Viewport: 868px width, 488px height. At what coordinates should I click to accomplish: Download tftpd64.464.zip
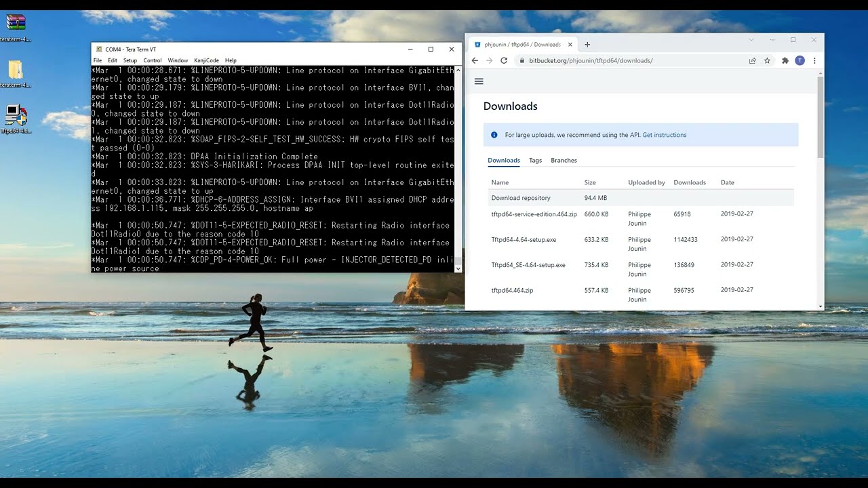[x=512, y=290]
